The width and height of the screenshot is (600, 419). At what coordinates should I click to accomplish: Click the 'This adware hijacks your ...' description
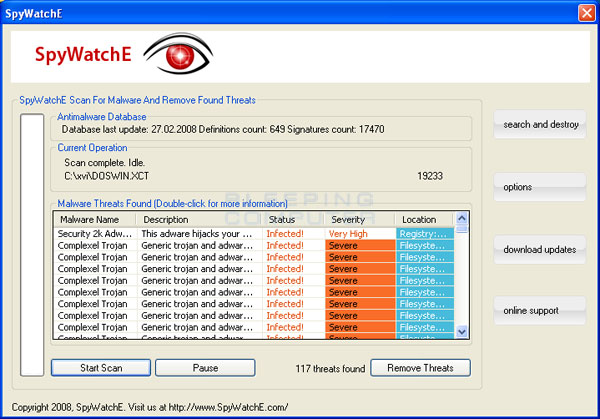pyautogui.click(x=197, y=233)
